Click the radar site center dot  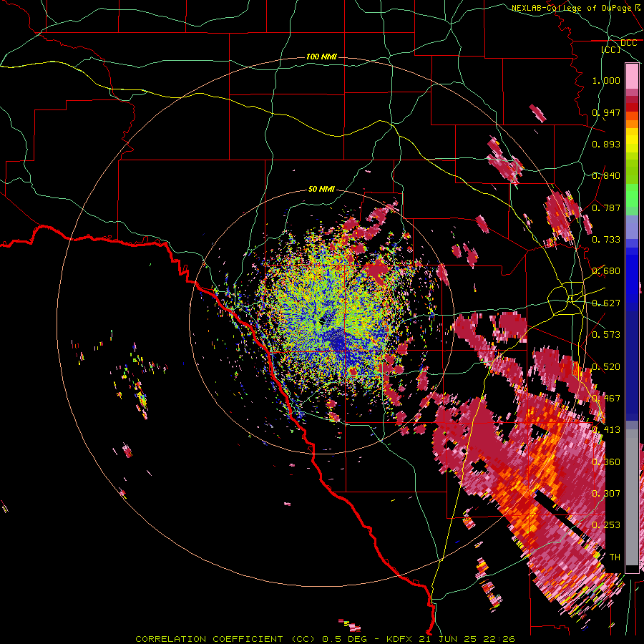(x=322, y=321)
